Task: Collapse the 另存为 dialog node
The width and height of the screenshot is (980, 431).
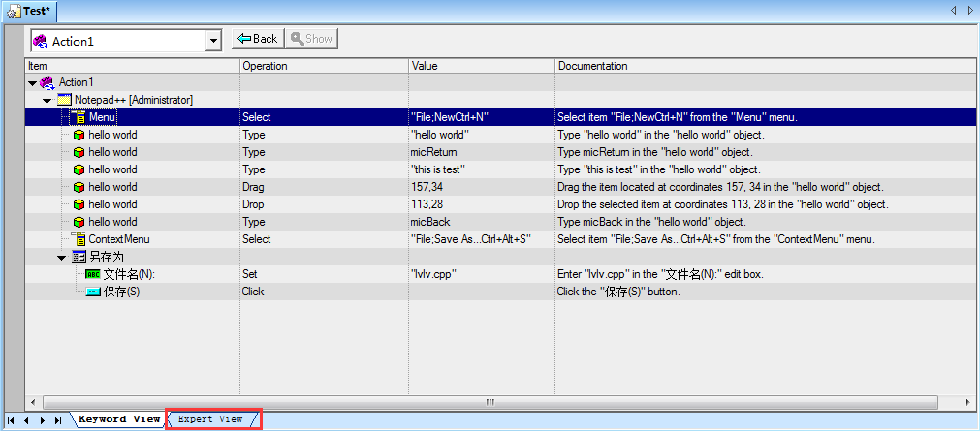Action: [x=61, y=257]
